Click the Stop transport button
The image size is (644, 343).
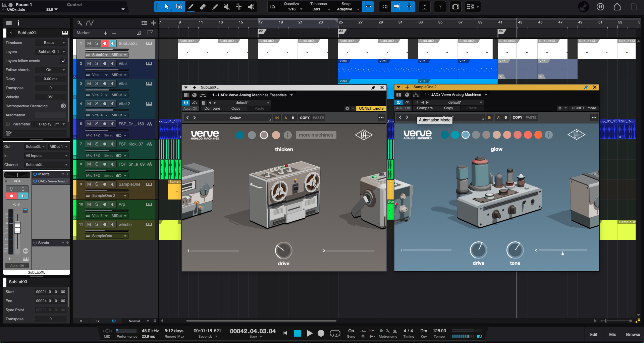point(298,333)
